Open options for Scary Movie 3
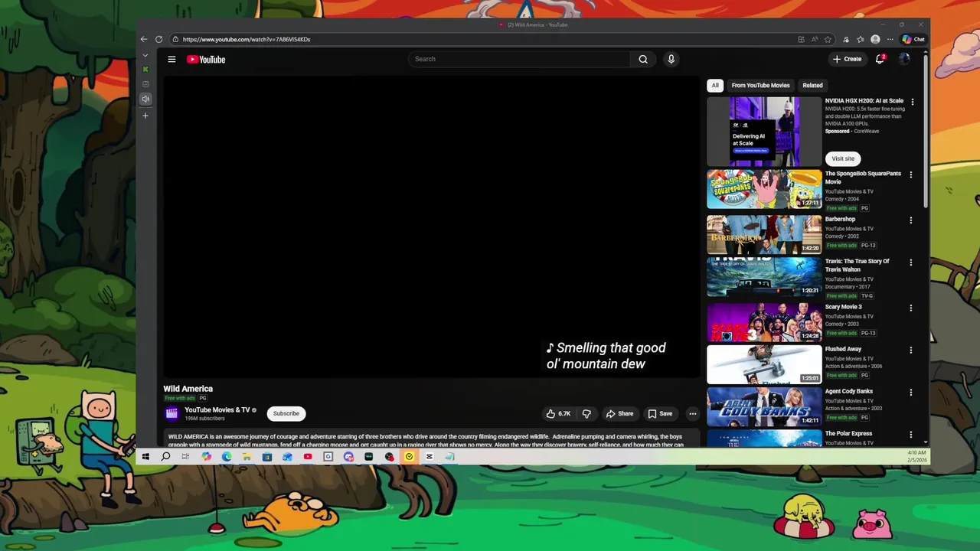980x551 pixels. [x=911, y=308]
